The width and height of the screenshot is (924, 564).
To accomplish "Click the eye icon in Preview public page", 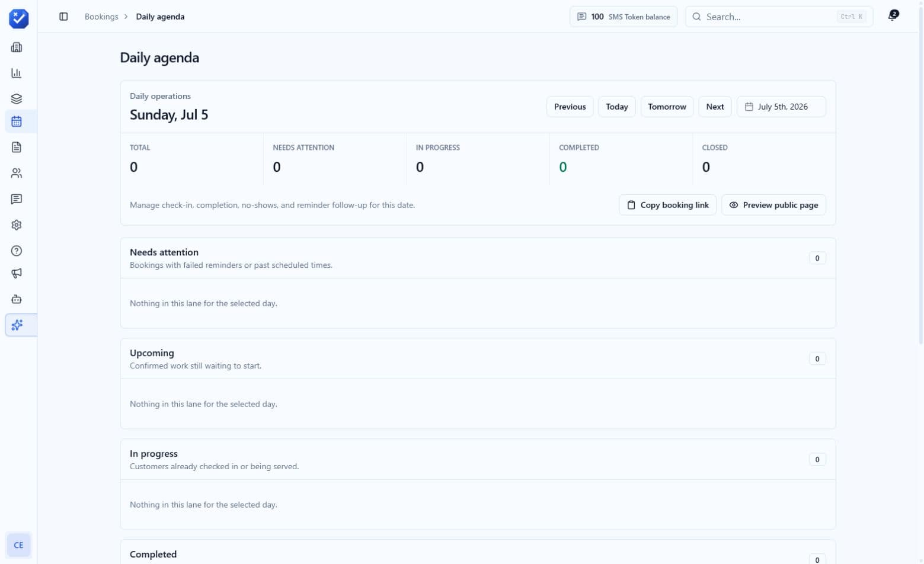I will point(734,205).
